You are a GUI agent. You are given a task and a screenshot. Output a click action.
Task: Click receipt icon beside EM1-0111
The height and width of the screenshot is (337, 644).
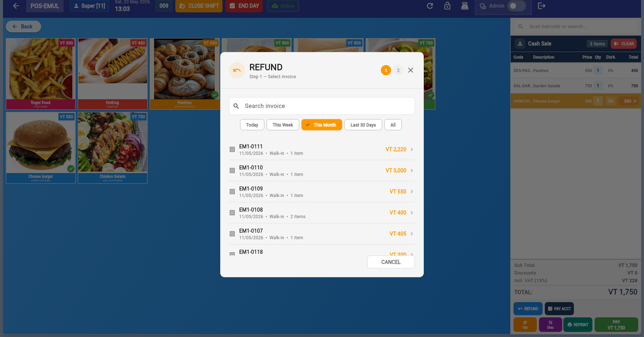tap(232, 149)
